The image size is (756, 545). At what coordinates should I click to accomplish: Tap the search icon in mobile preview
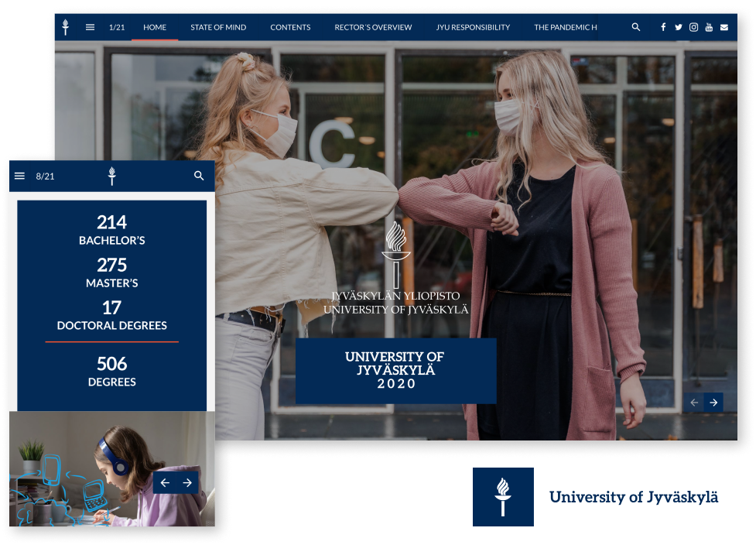199,177
